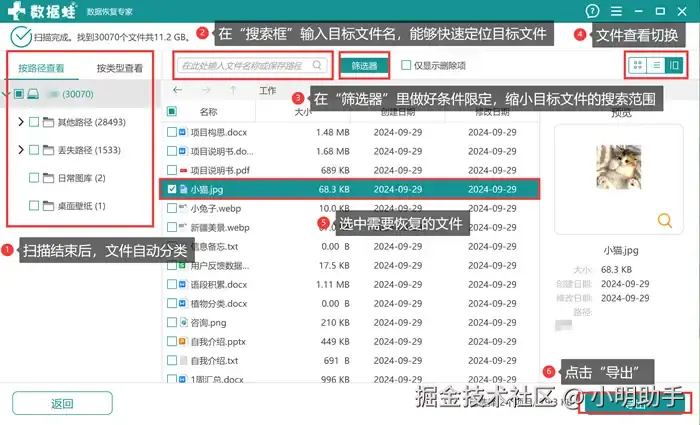Viewport: 700px width, 425px height.
Task: Click the Word icon of 植物分类.docx
Action: 183,304
